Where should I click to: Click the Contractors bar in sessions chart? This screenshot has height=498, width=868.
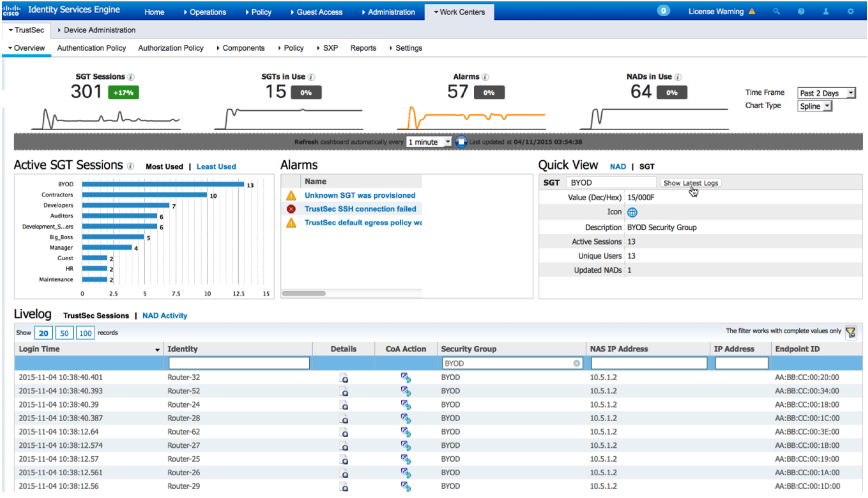[144, 195]
